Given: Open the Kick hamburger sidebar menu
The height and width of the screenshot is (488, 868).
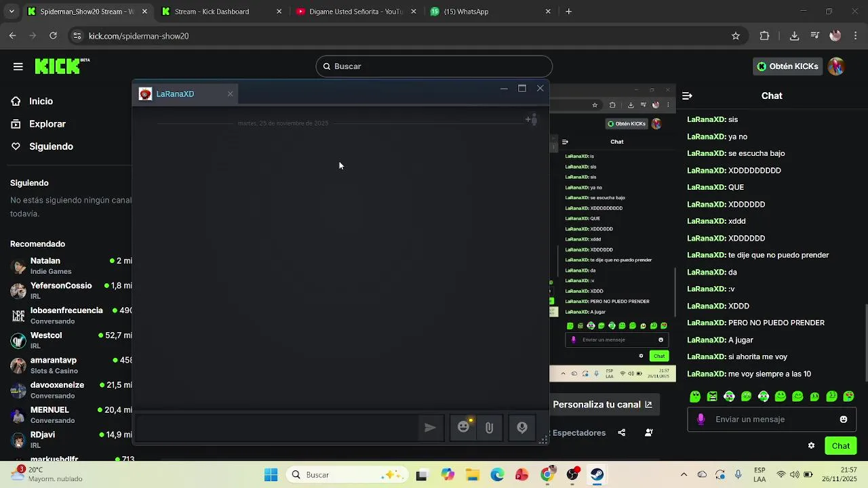Looking at the screenshot, I should pos(18,66).
